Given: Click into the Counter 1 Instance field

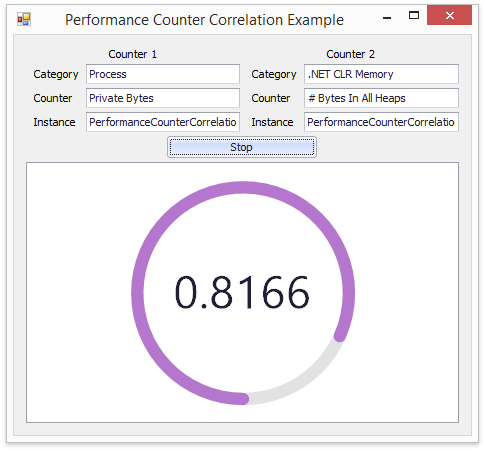Looking at the screenshot, I should pyautogui.click(x=163, y=122).
